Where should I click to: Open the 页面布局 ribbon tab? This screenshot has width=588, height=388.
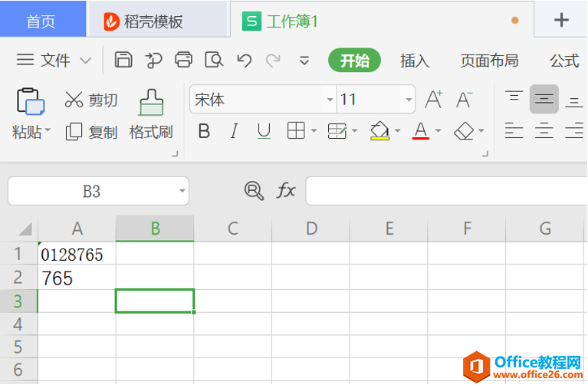[x=489, y=61]
